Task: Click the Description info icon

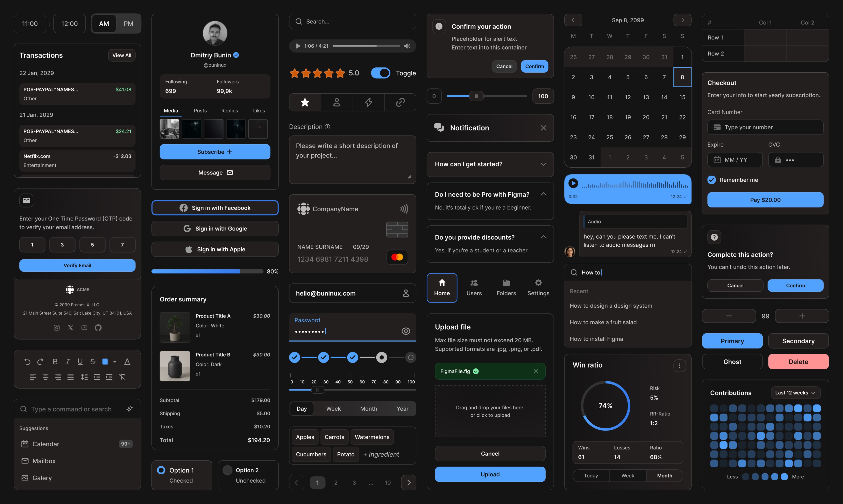Action: tap(327, 127)
